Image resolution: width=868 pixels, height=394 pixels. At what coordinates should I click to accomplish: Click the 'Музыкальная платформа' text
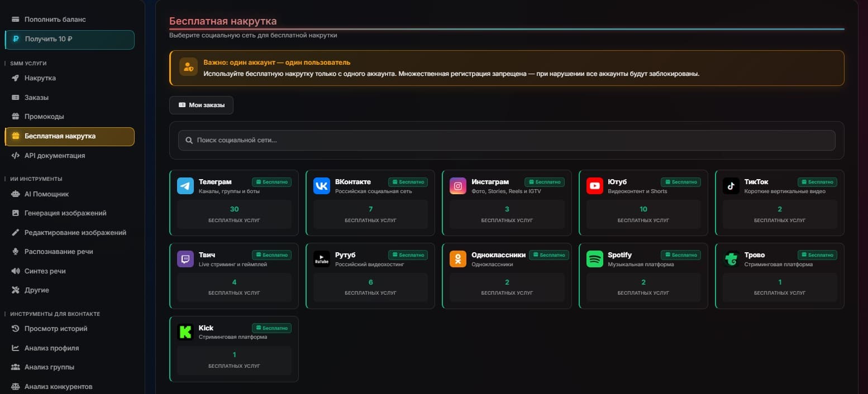[641, 265]
